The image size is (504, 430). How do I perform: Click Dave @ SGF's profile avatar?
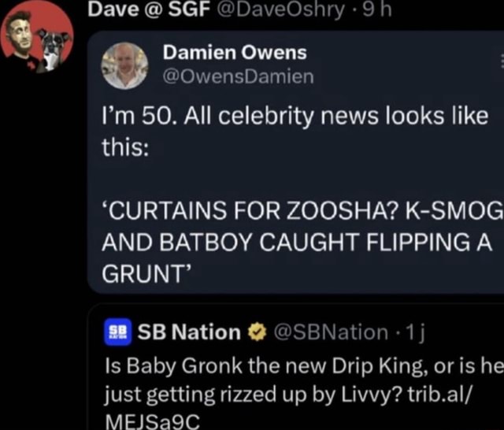(36, 38)
